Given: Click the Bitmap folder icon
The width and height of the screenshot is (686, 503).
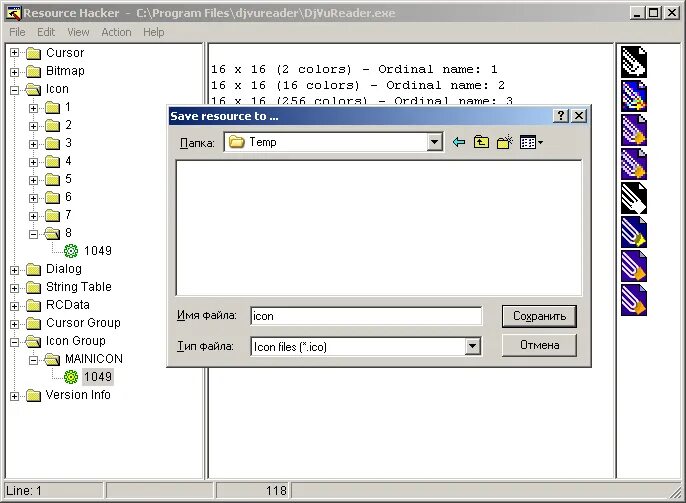Looking at the screenshot, I should click(33, 71).
